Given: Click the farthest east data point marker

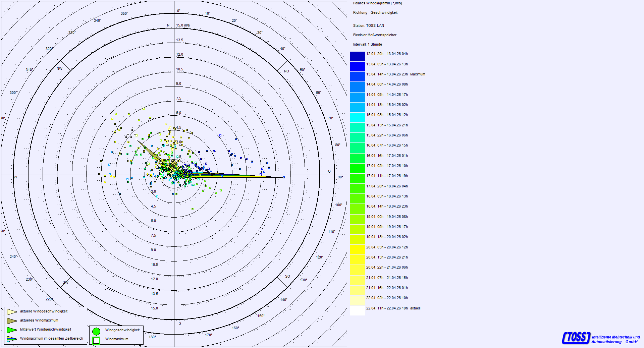Looking at the screenshot, I should 284,177.
